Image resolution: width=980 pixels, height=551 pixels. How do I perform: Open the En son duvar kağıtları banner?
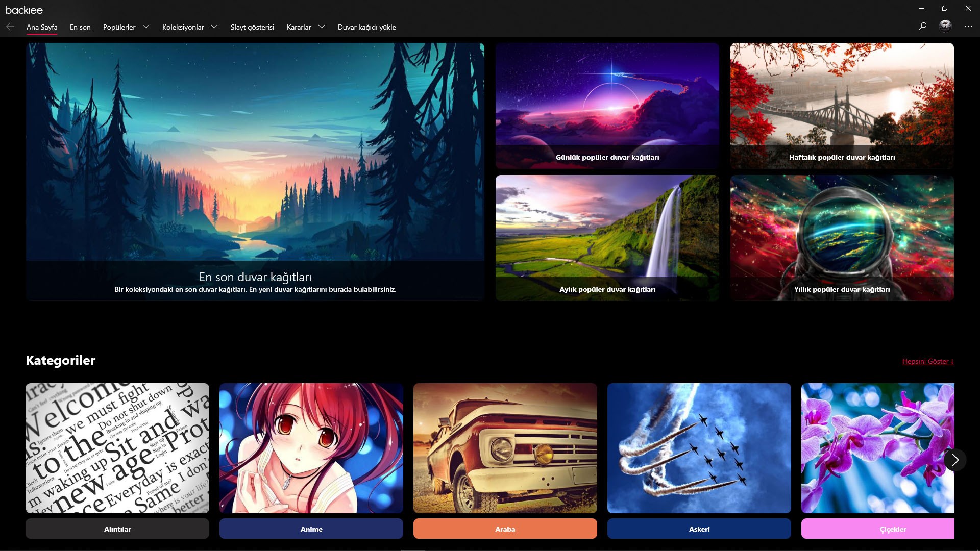pyautogui.click(x=255, y=171)
